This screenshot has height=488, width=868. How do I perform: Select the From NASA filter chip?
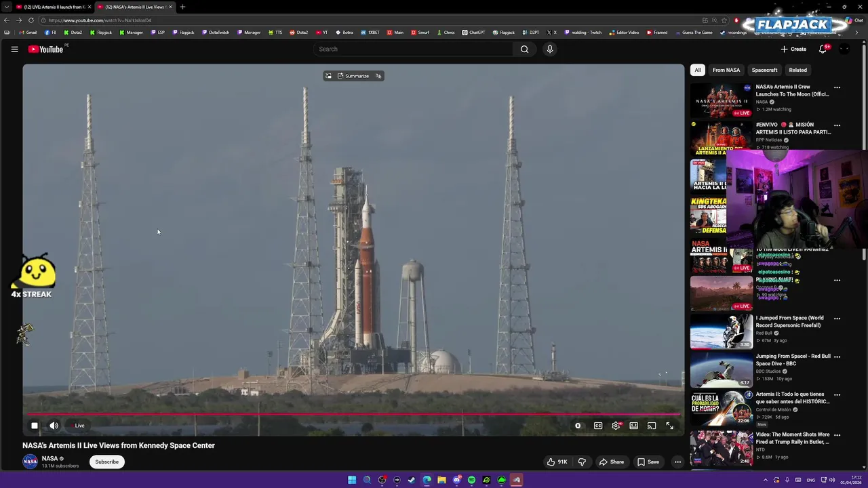coord(726,70)
